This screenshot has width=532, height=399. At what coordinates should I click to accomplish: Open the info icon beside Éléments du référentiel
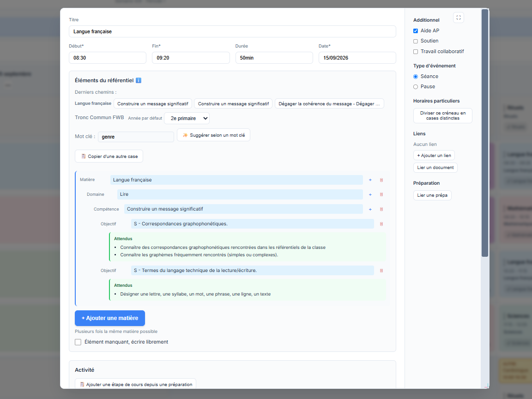pos(139,80)
